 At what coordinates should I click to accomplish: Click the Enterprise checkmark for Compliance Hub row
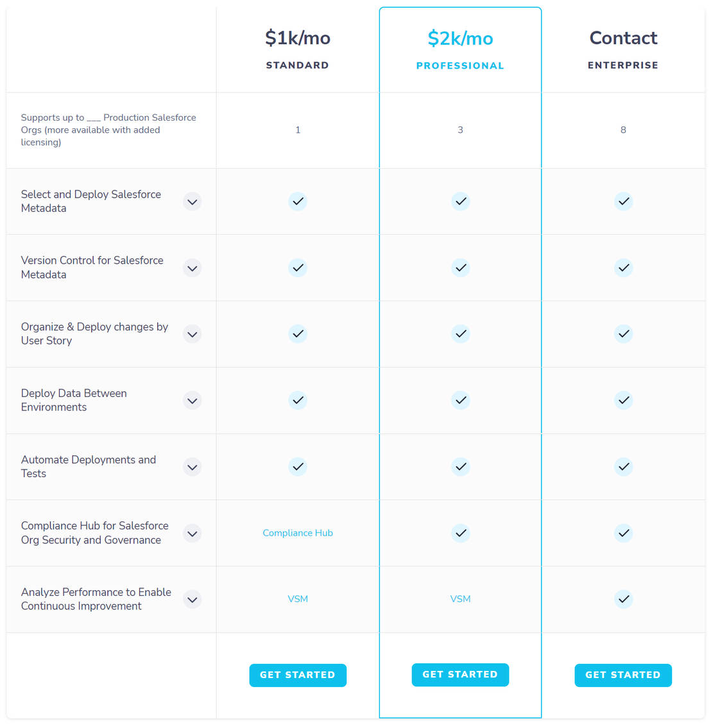(623, 533)
